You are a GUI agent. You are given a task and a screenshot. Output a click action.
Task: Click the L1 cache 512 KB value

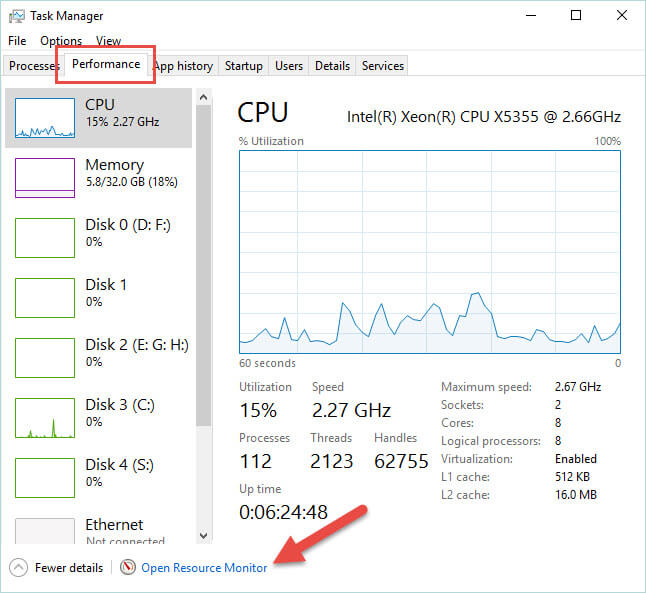(x=572, y=477)
